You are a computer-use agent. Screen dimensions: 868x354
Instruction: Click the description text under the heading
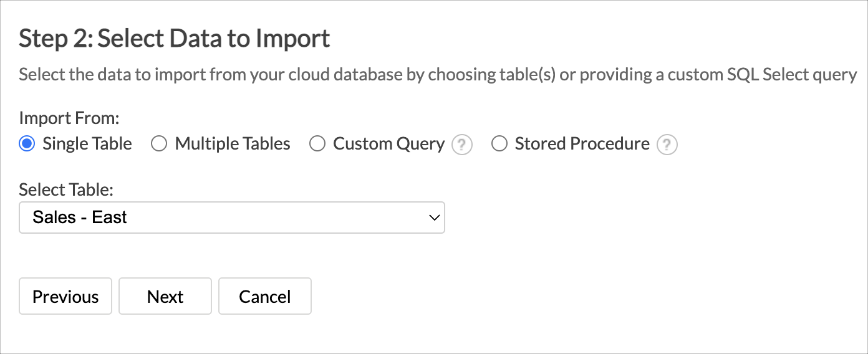point(438,75)
